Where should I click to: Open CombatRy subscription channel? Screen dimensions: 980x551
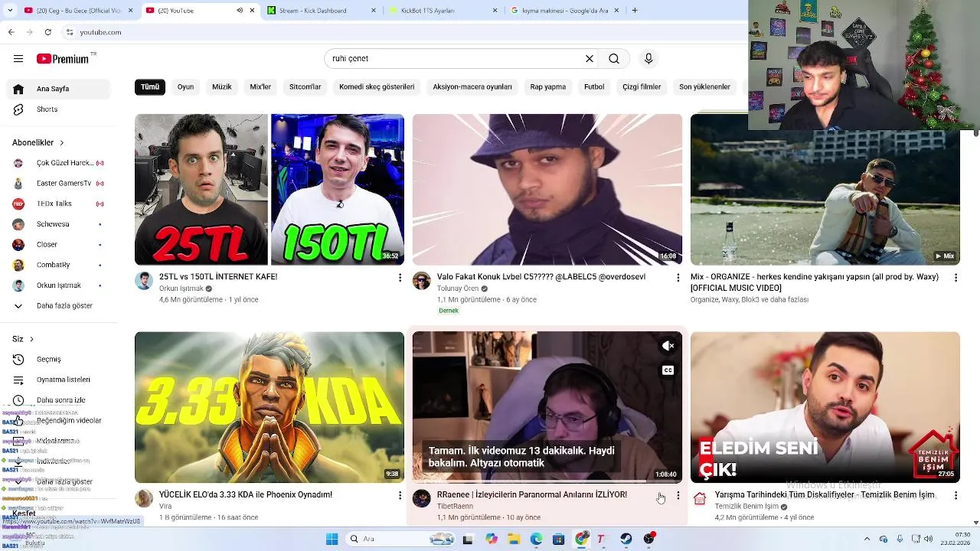[59, 265]
